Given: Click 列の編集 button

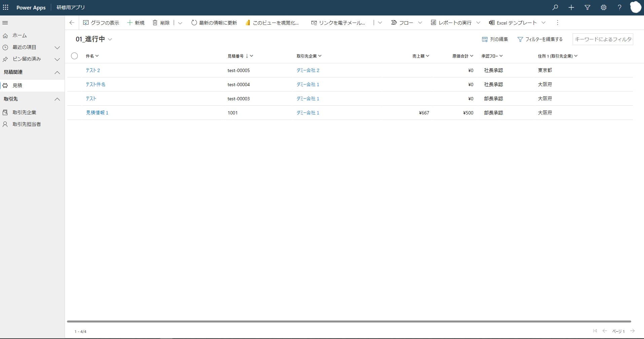Looking at the screenshot, I should [x=495, y=39].
